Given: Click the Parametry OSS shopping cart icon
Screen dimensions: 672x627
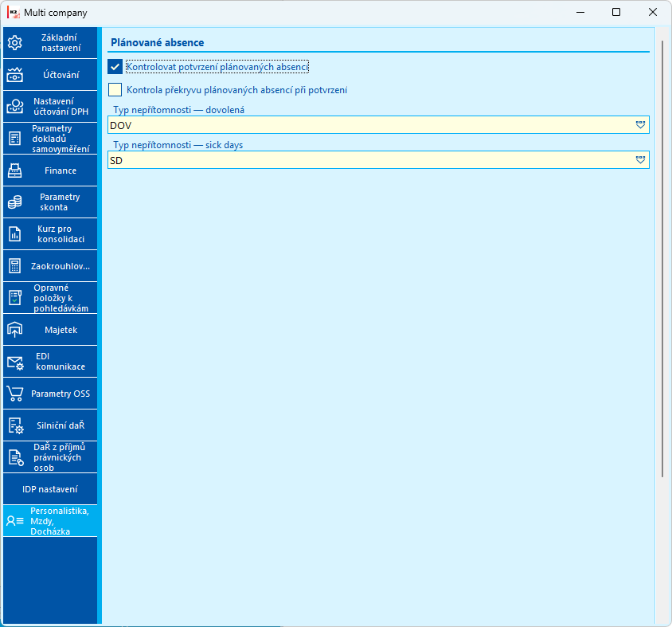Looking at the screenshot, I should pyautogui.click(x=15, y=394).
